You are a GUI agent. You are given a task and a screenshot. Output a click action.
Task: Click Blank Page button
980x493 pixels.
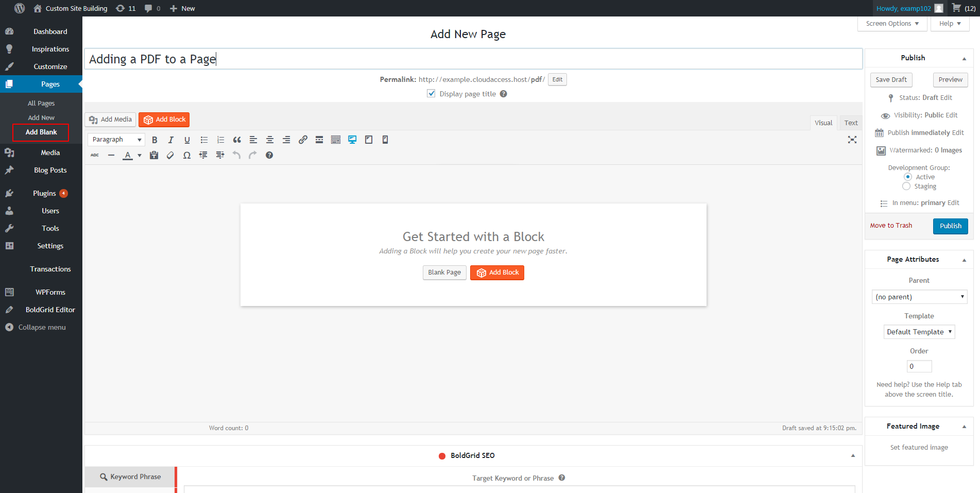pyautogui.click(x=444, y=273)
